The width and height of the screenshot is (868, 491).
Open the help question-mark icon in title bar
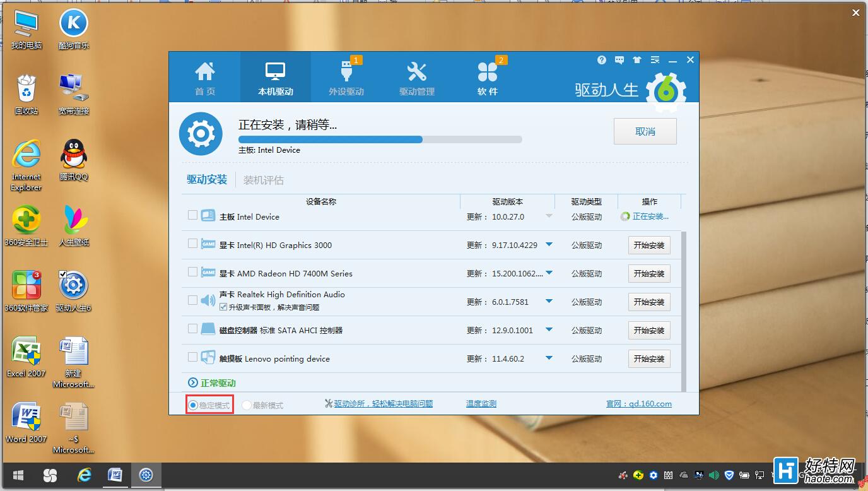602,60
